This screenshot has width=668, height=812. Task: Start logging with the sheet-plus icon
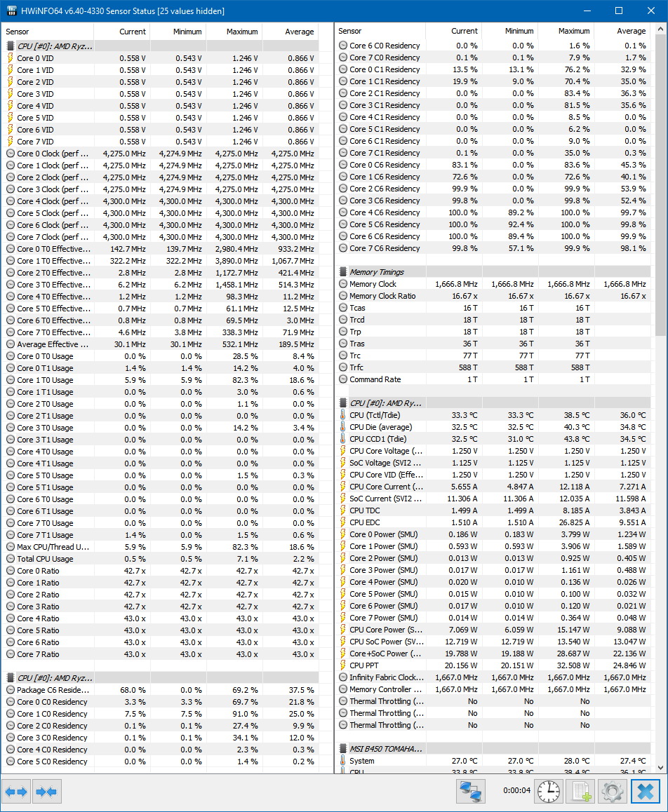[581, 792]
